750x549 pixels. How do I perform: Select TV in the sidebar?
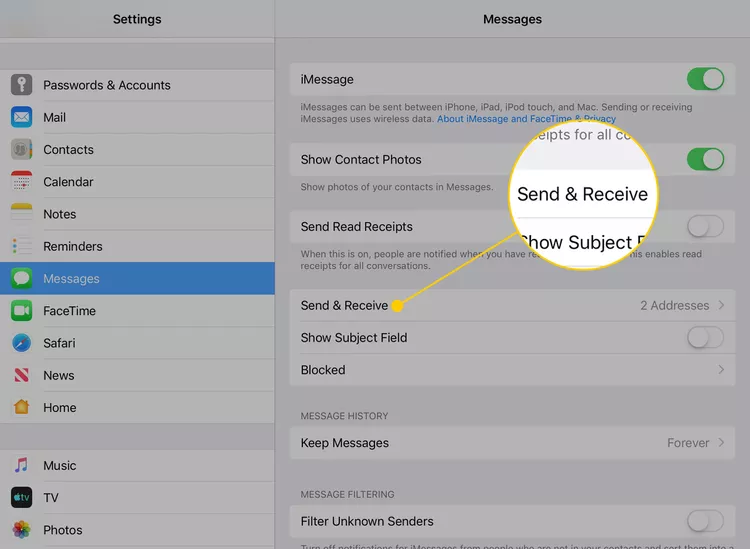tap(137, 498)
